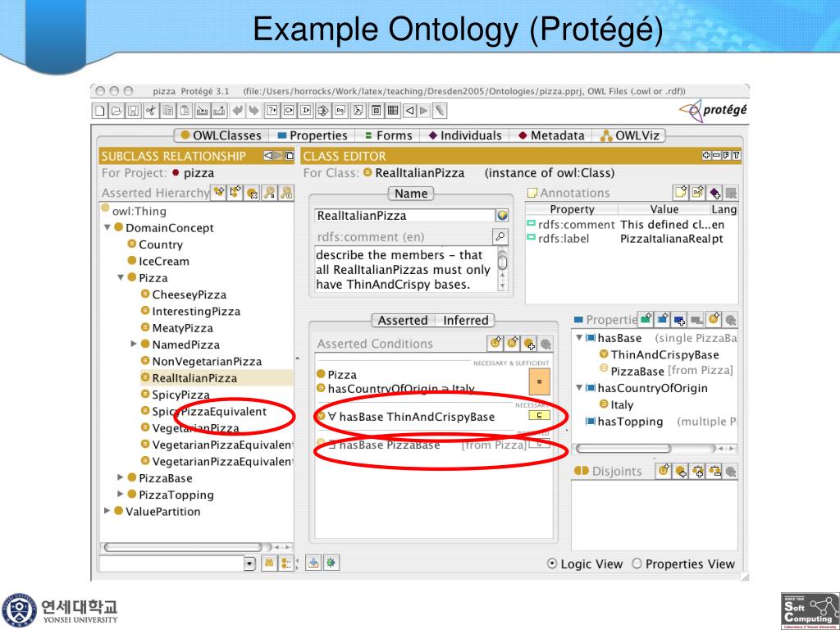The height and width of the screenshot is (630, 840).
Task: Click the Paste clipboard toolbar icon
Action: click(185, 111)
